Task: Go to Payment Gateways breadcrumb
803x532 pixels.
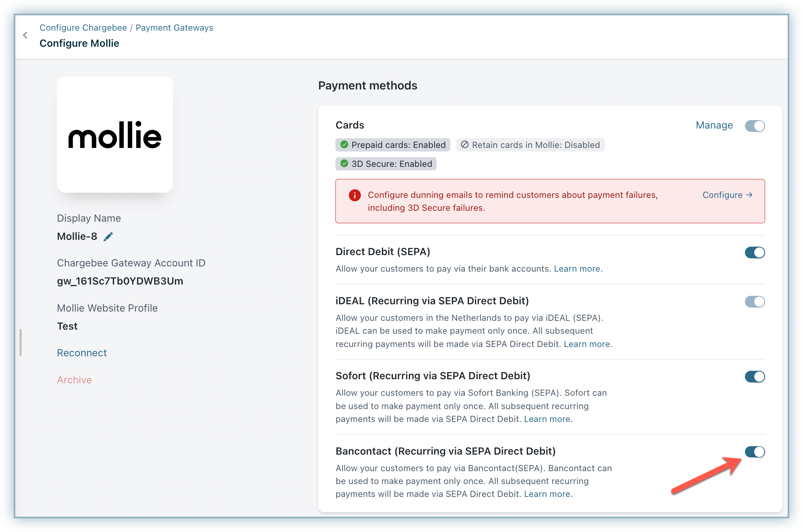Action: 174,28
